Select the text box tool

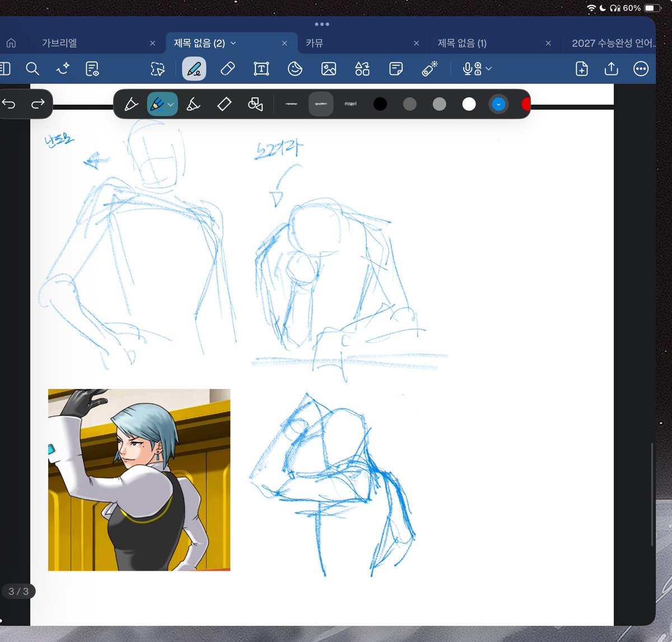262,68
